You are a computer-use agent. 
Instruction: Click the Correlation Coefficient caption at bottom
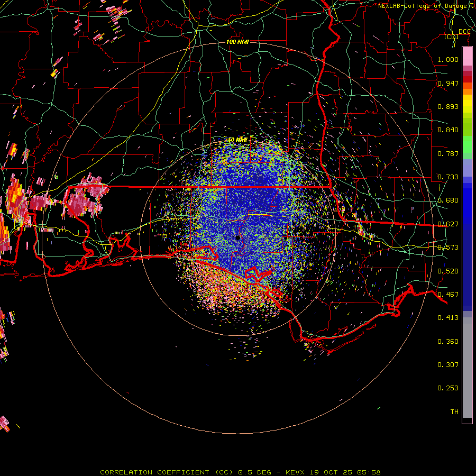pos(240,472)
